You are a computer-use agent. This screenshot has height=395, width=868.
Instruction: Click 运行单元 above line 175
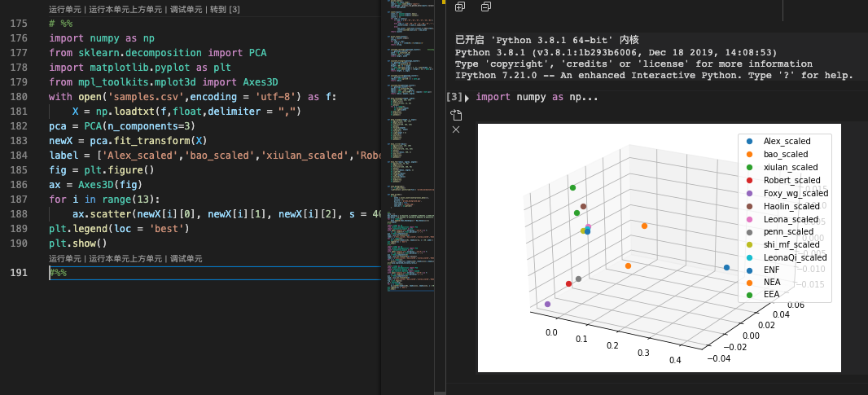click(x=65, y=10)
